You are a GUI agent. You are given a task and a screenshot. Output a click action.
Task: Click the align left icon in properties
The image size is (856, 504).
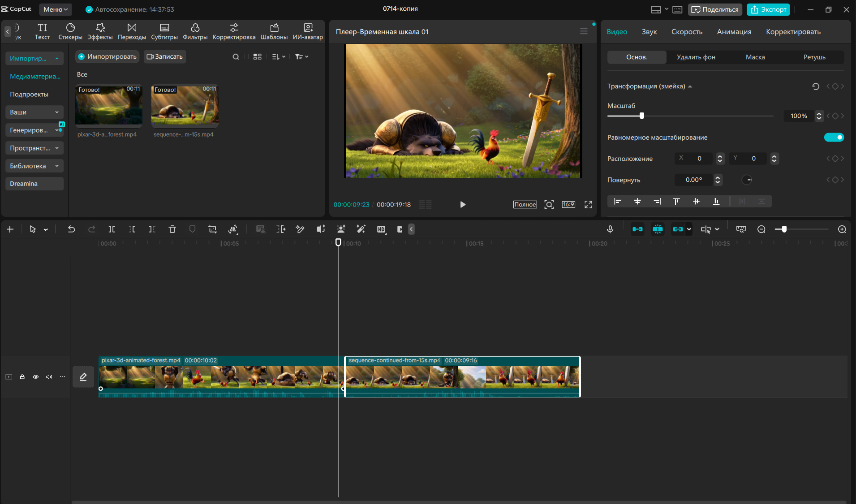(617, 202)
